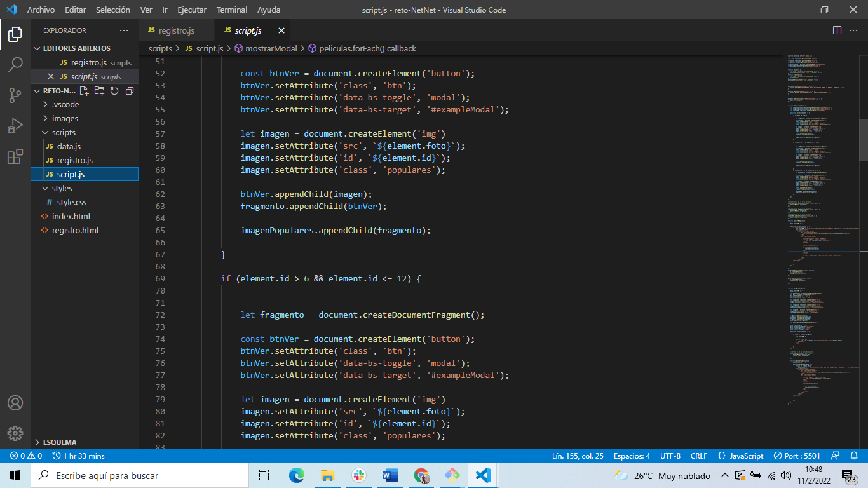Open the Selección menu
The width and height of the screenshot is (868, 488).
click(113, 10)
